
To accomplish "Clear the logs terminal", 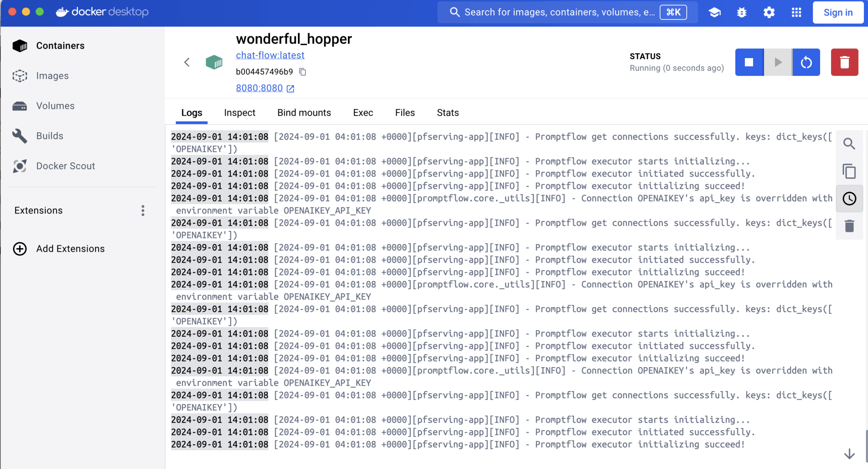I will [849, 226].
